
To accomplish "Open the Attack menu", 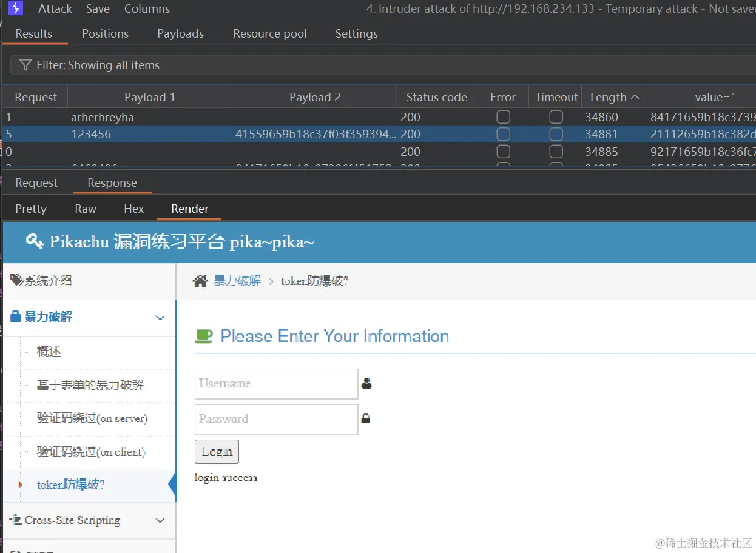I will [x=55, y=8].
